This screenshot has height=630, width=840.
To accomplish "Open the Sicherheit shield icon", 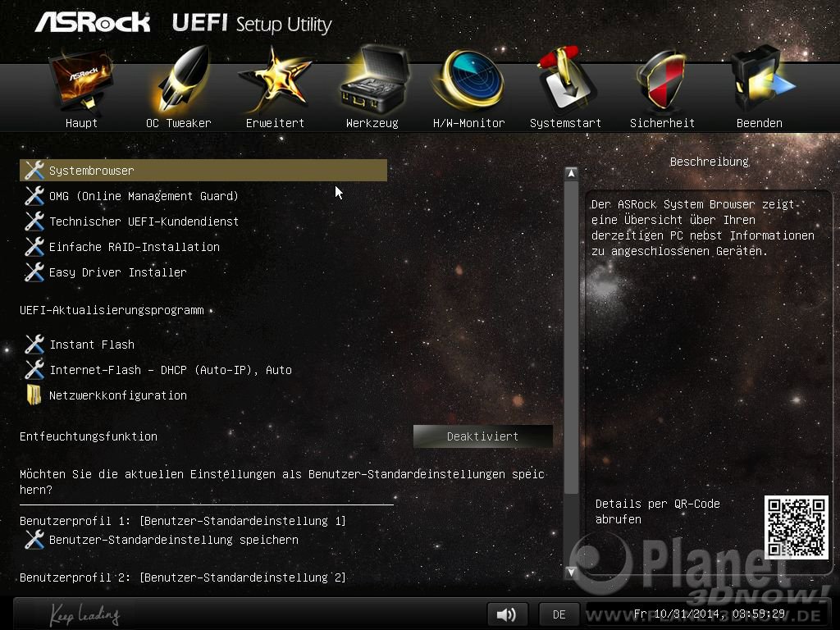I will pyautogui.click(x=662, y=80).
